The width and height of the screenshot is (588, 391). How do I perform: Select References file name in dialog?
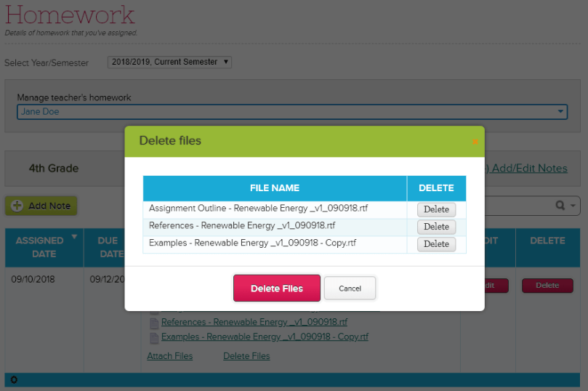(242, 225)
